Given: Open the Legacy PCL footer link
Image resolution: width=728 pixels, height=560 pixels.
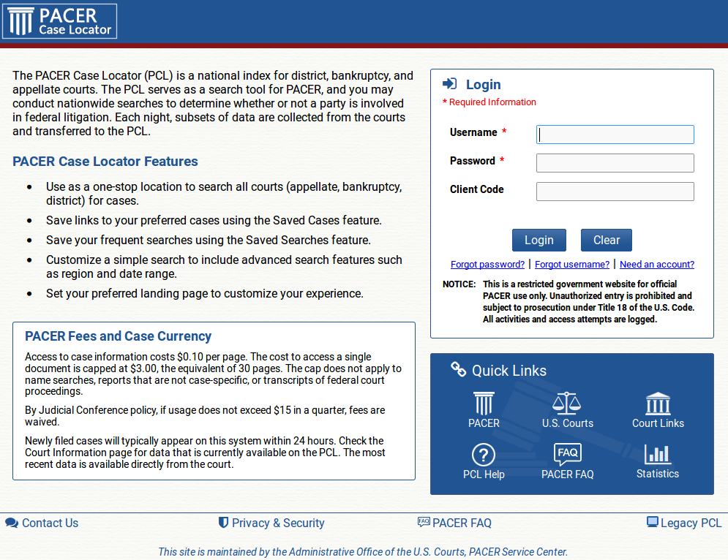Looking at the screenshot, I should pos(691,523).
